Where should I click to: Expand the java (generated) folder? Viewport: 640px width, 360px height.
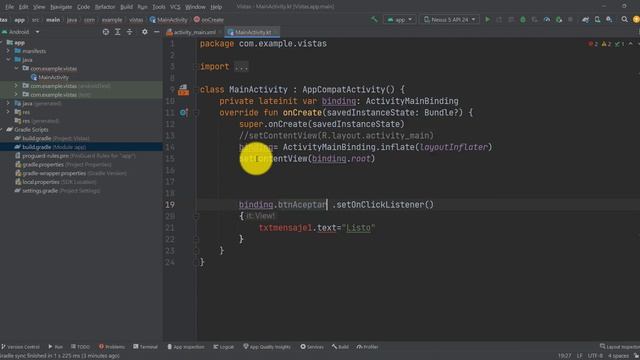[8, 103]
